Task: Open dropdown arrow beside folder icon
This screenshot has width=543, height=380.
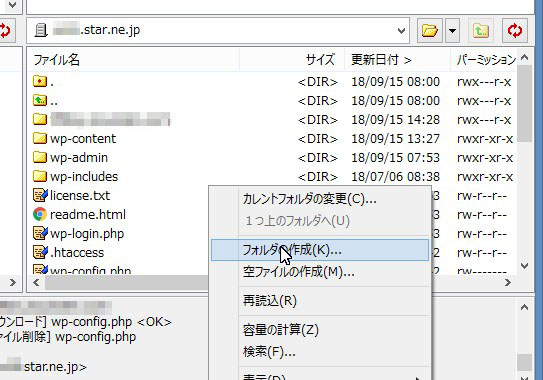Action: tap(452, 30)
